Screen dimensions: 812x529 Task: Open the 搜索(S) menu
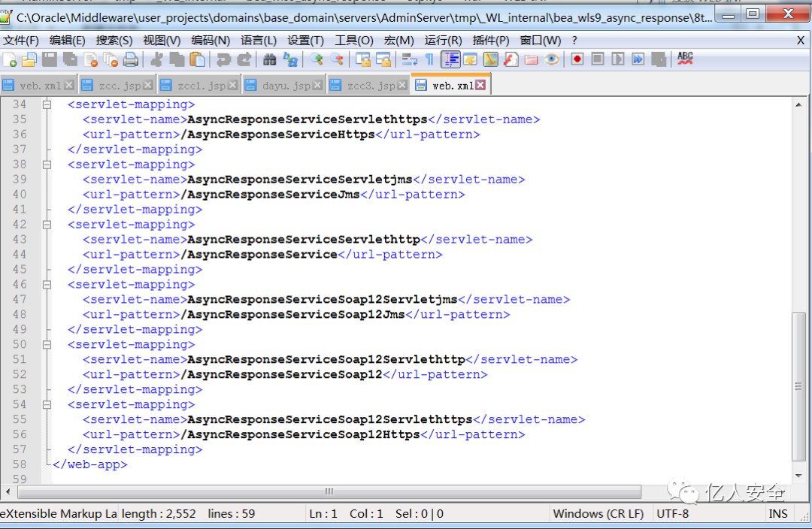coord(114,41)
